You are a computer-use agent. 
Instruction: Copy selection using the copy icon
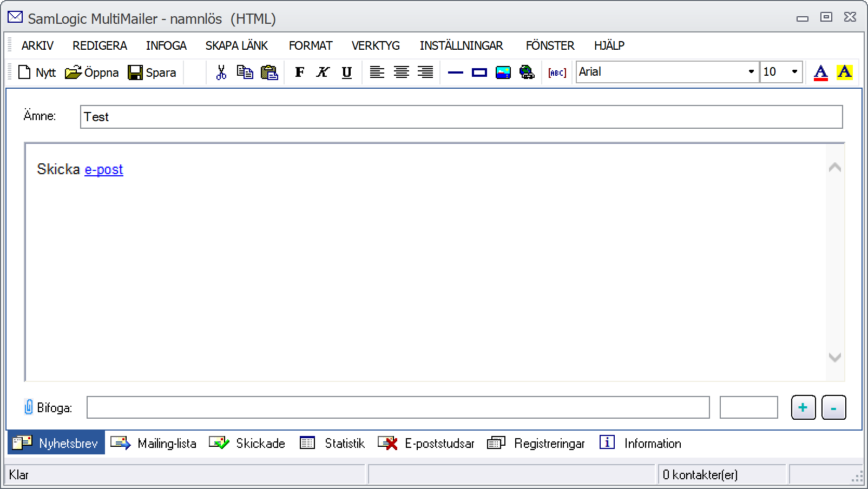(245, 72)
